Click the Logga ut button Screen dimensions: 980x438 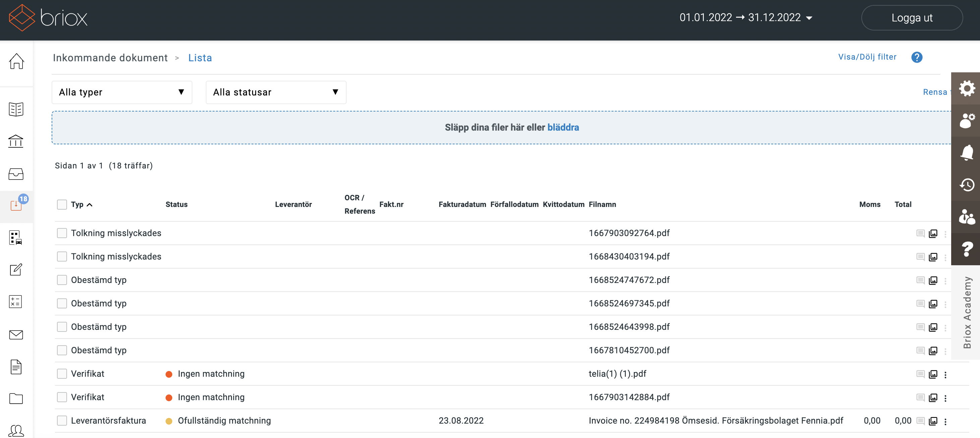tap(912, 17)
